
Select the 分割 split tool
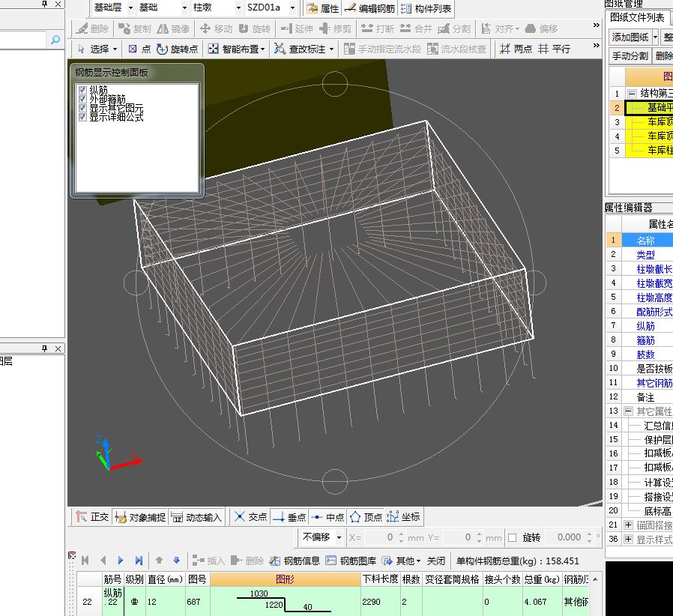454,28
